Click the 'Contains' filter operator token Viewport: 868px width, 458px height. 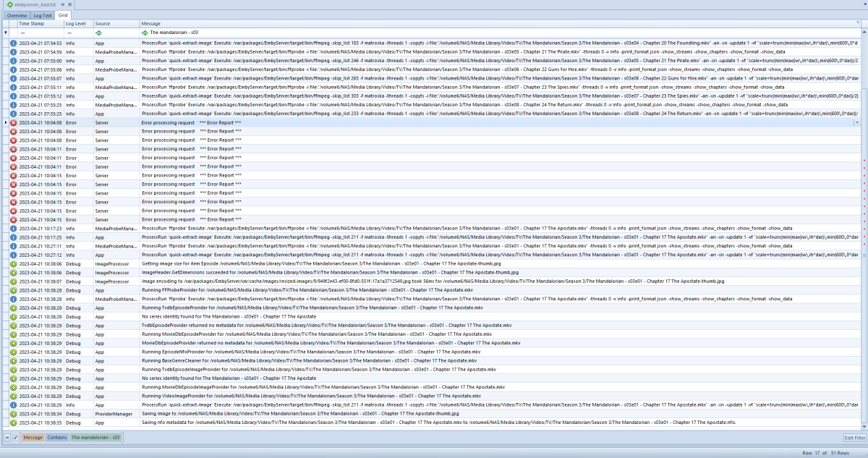tap(57, 438)
